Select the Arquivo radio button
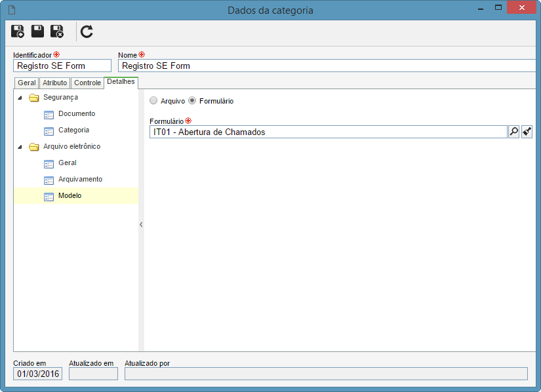Screen dimensions: 541x392 [153, 101]
